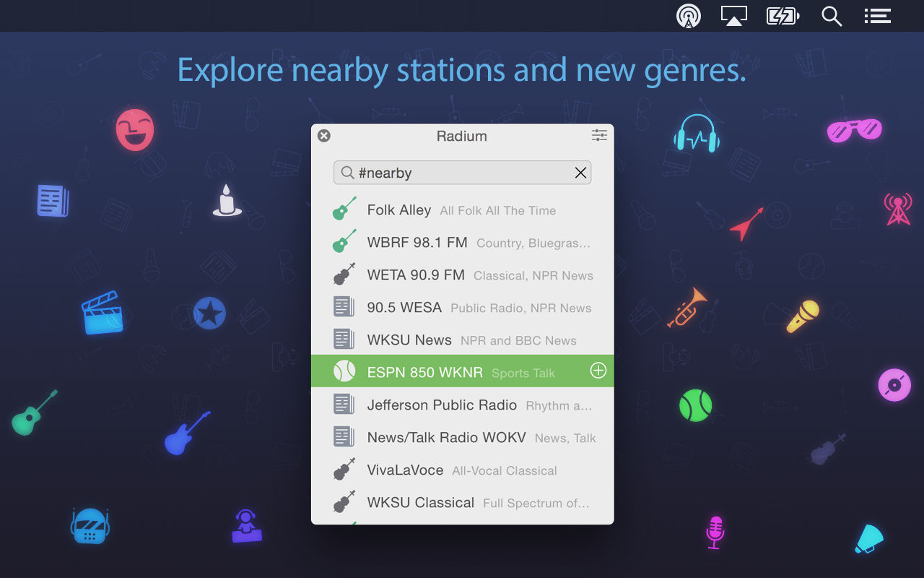
Task: Click the blue retro radio headphones icon
Action: (90, 525)
